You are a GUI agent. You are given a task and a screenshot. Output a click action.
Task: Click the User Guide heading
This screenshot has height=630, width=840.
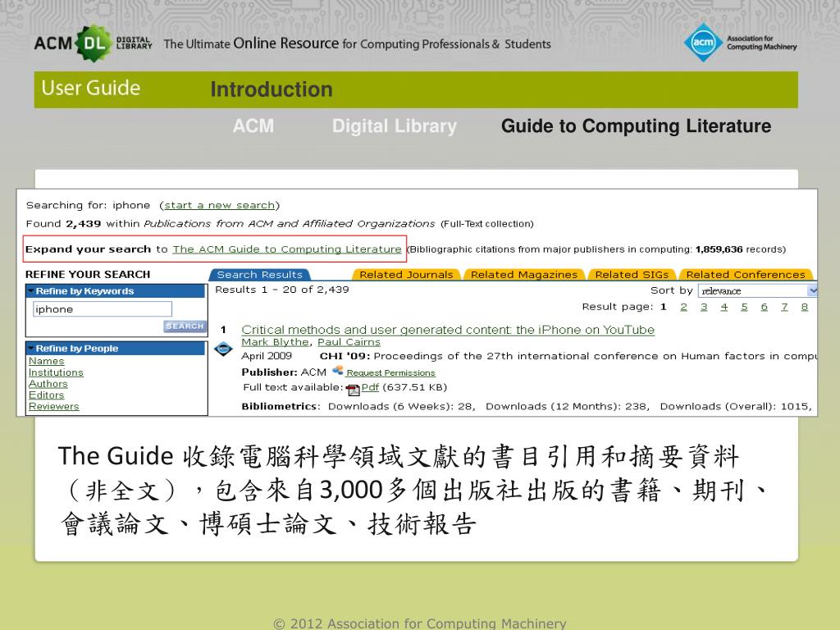(91, 88)
